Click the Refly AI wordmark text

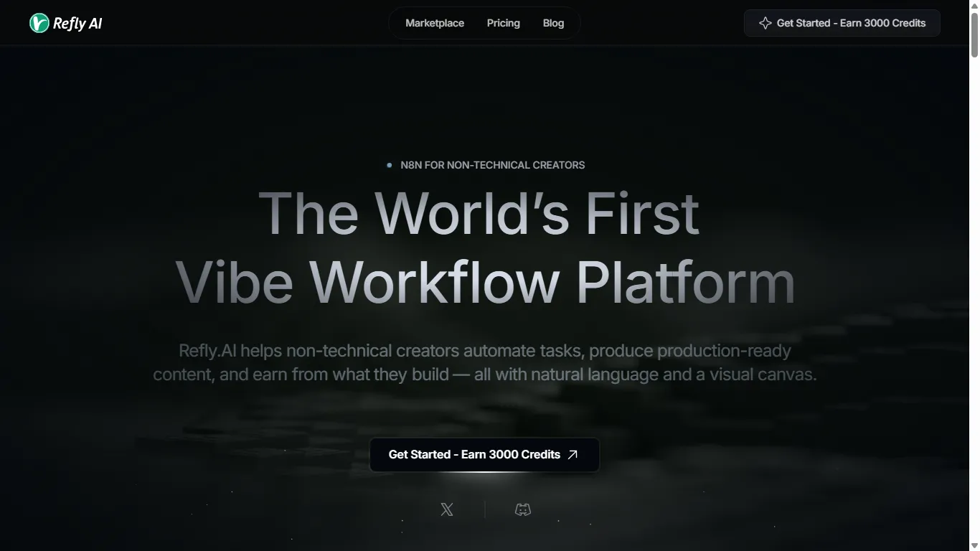(77, 24)
